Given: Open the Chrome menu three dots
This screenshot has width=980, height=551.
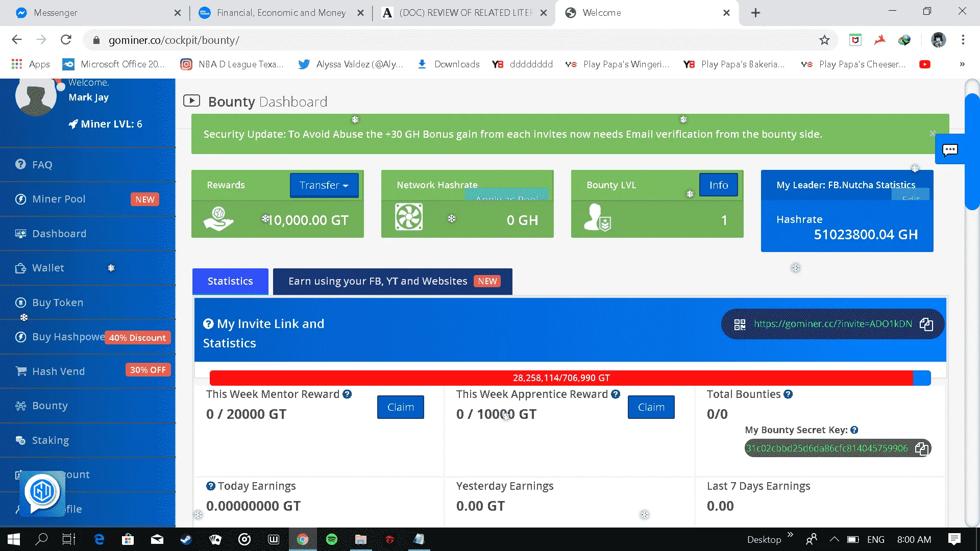Looking at the screenshot, I should (x=963, y=40).
